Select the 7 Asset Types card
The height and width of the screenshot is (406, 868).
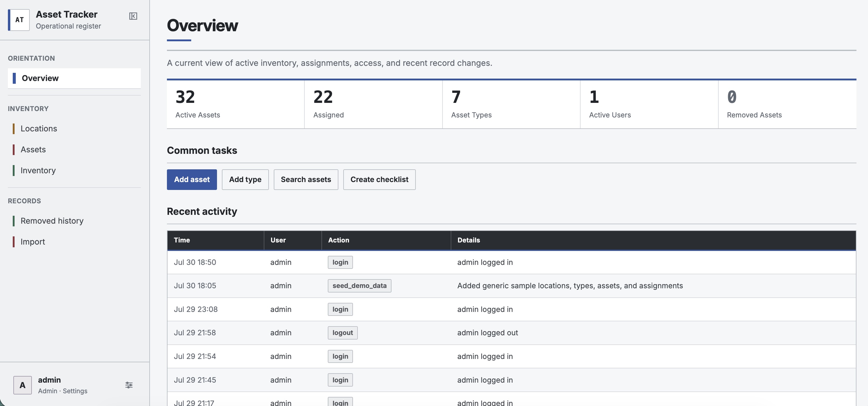511,104
